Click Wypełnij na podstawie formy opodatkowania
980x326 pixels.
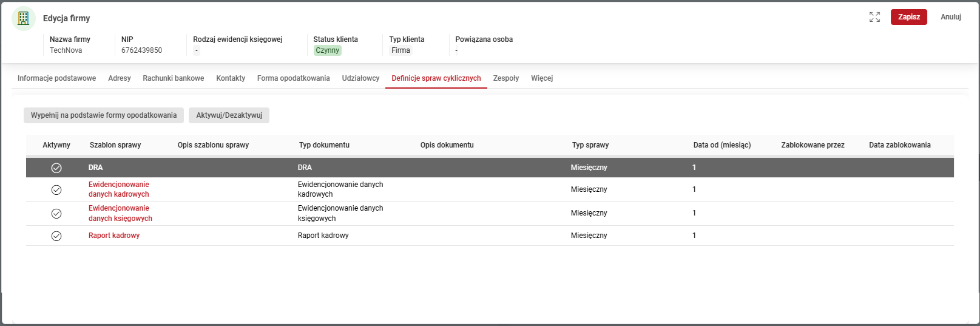pos(104,115)
